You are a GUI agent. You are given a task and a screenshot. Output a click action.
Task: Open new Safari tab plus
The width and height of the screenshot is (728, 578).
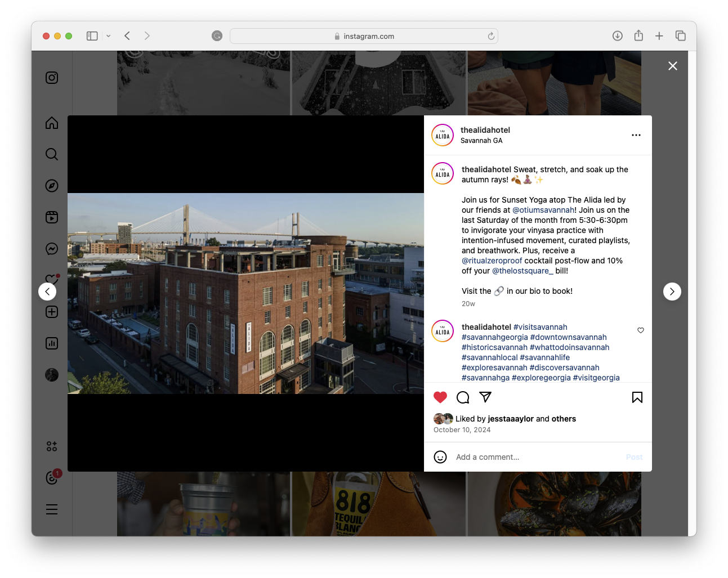659,36
